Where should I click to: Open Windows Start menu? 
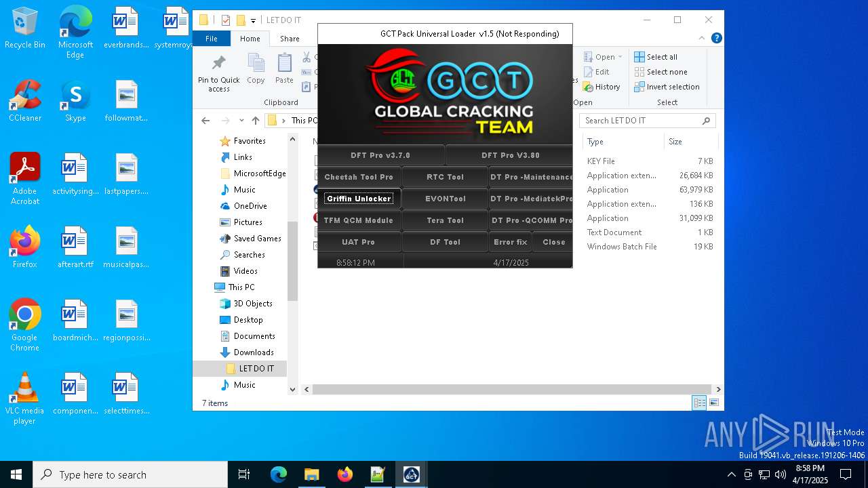[16, 474]
